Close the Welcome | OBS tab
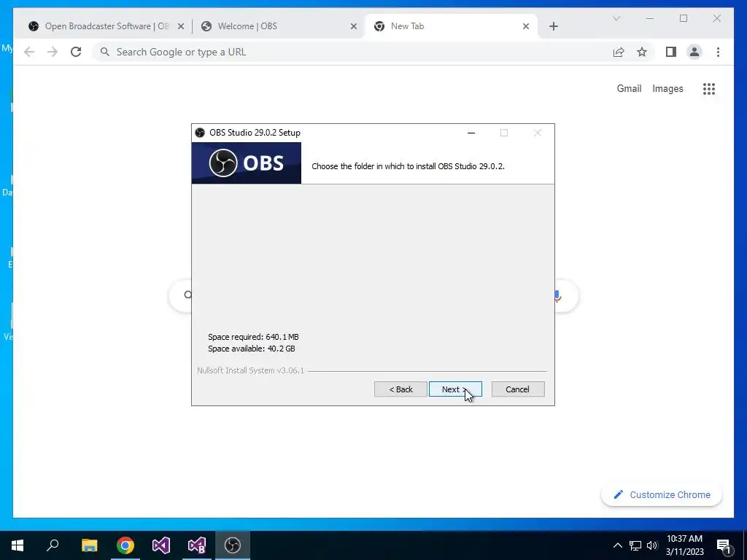 pos(354,27)
